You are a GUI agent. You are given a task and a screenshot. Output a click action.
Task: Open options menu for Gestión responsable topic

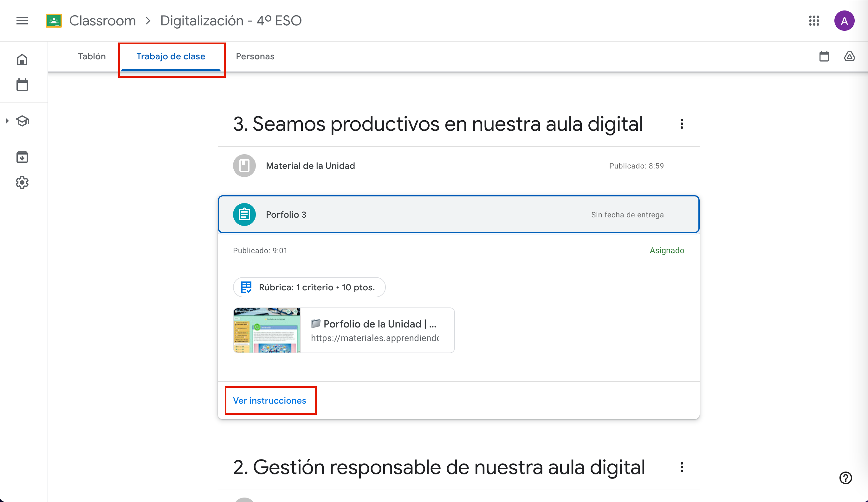682,467
